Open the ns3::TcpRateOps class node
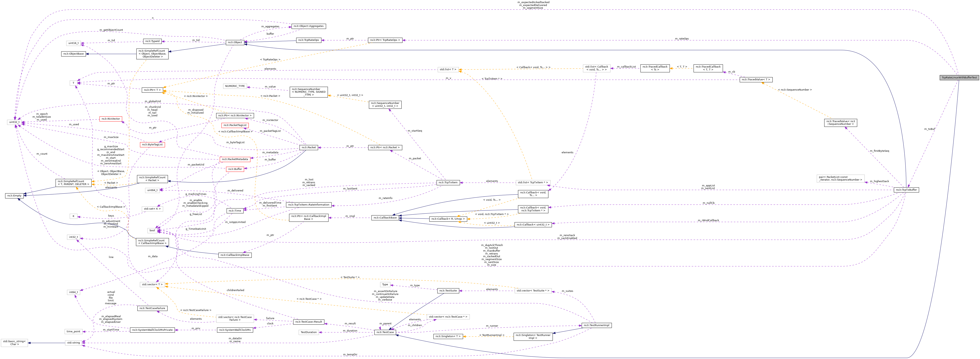Screen dimensions: 980x359 coord(309,40)
